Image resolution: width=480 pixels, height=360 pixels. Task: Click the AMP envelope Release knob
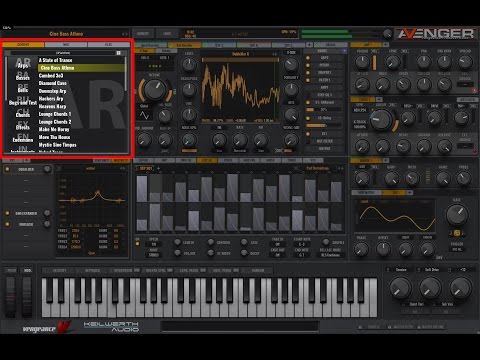click(x=444, y=84)
